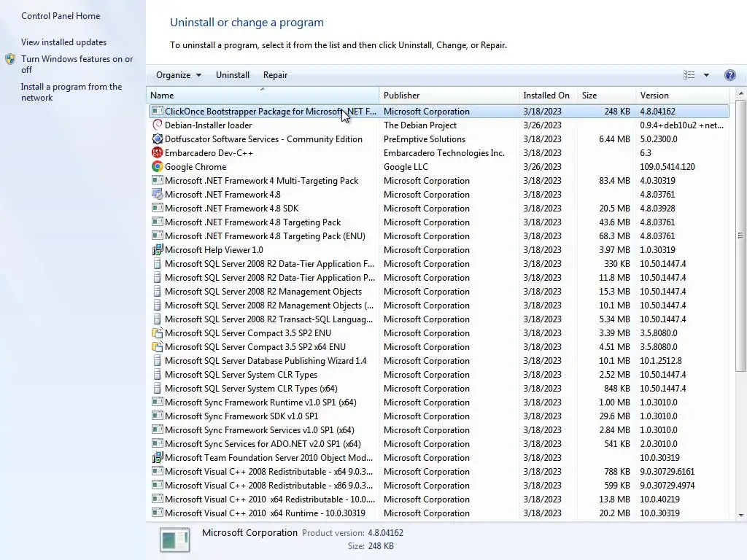Select Microsoft Sync Framework Services v1.0 SP1 (x64)
Viewport: 747px width, 560px height.
(x=438, y=430)
